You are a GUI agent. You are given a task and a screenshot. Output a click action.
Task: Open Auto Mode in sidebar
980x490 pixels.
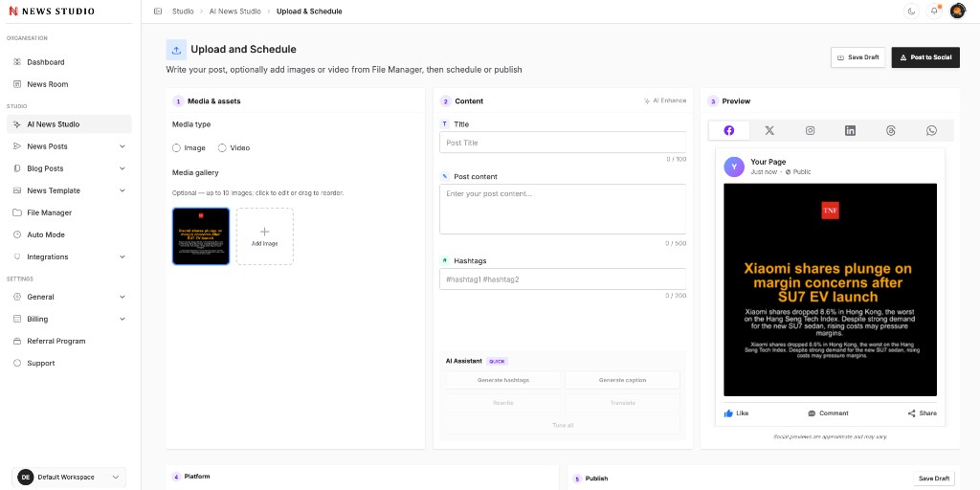[69, 235]
